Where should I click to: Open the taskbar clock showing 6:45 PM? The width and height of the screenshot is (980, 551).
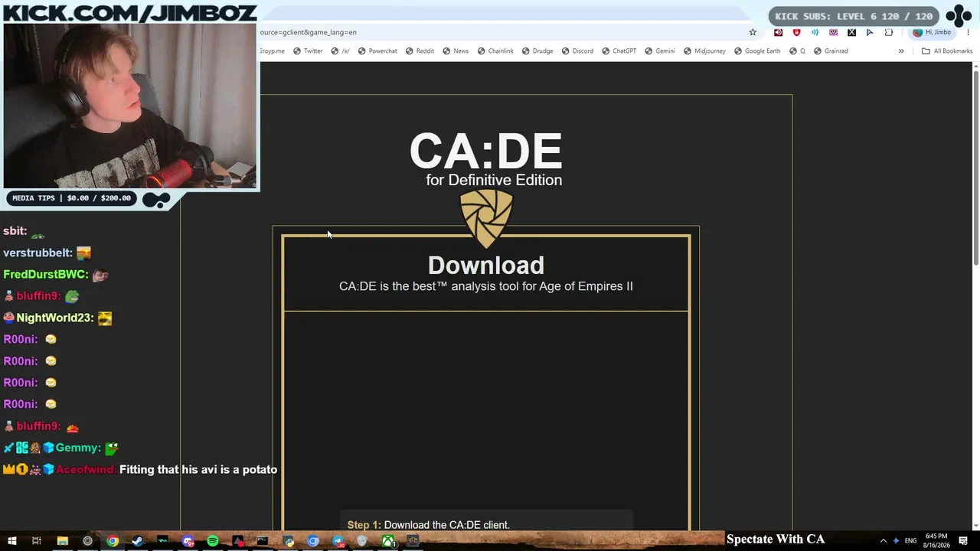coord(936,540)
